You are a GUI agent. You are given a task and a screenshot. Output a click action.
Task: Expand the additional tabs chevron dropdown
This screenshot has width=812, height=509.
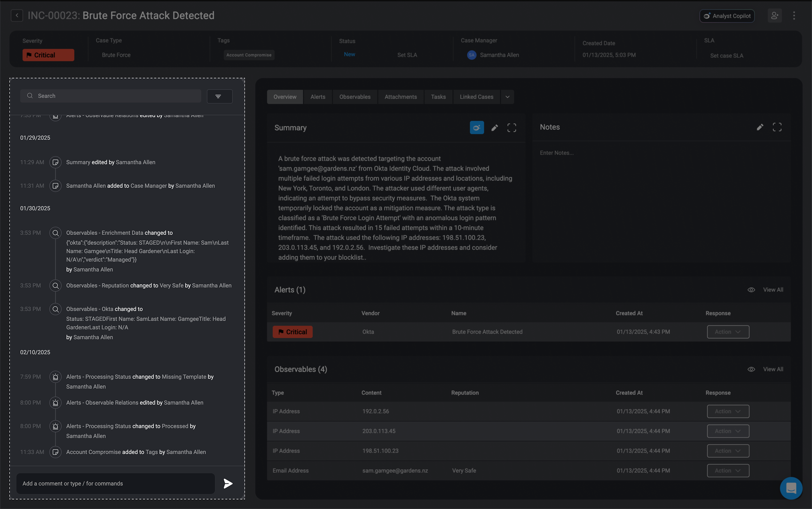(x=507, y=97)
